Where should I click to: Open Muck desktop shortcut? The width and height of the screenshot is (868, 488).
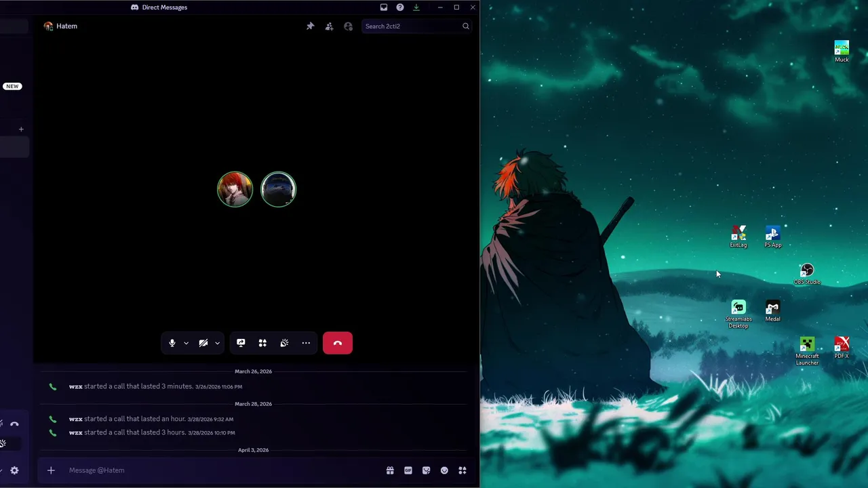(842, 52)
